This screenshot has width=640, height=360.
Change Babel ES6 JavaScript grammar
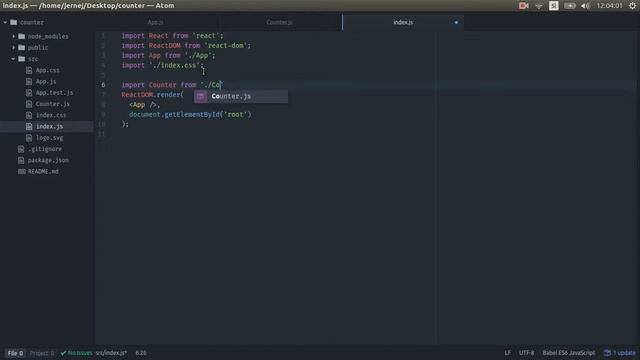click(569, 353)
